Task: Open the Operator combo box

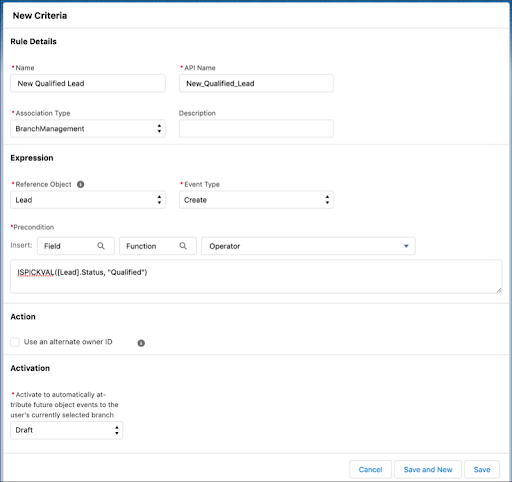Action: click(x=308, y=246)
